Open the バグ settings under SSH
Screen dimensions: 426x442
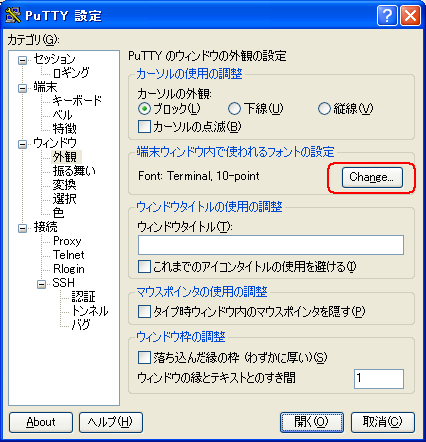[x=81, y=325]
